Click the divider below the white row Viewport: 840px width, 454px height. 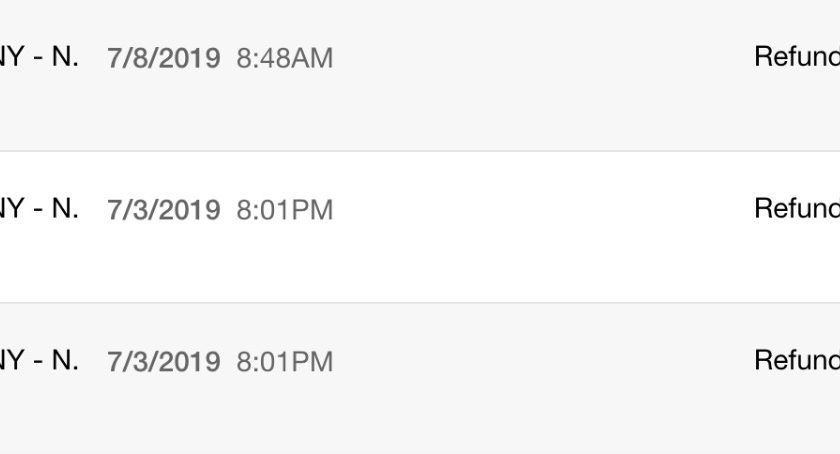point(420,303)
